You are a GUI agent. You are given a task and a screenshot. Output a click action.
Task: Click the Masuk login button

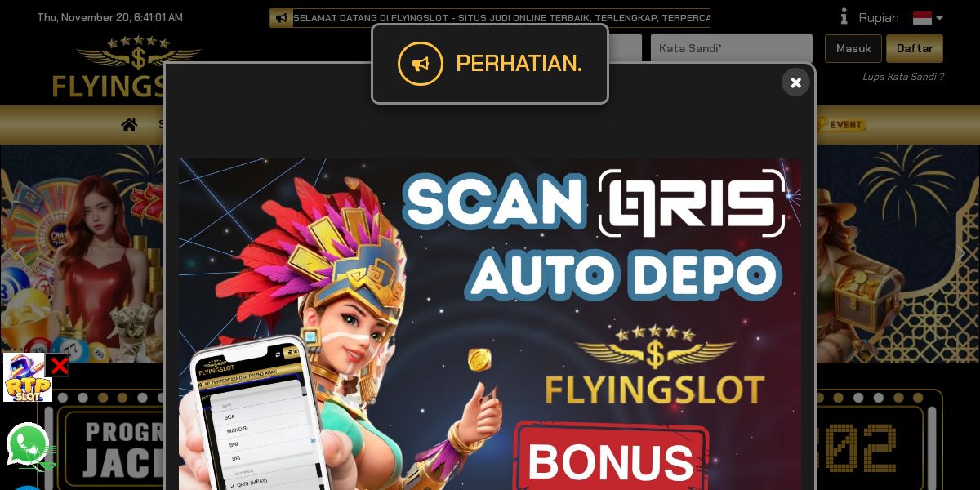[853, 48]
